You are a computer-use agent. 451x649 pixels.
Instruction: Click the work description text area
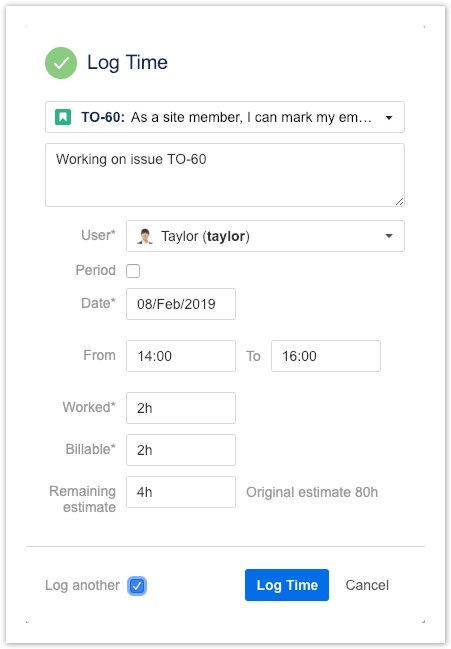coord(225,175)
